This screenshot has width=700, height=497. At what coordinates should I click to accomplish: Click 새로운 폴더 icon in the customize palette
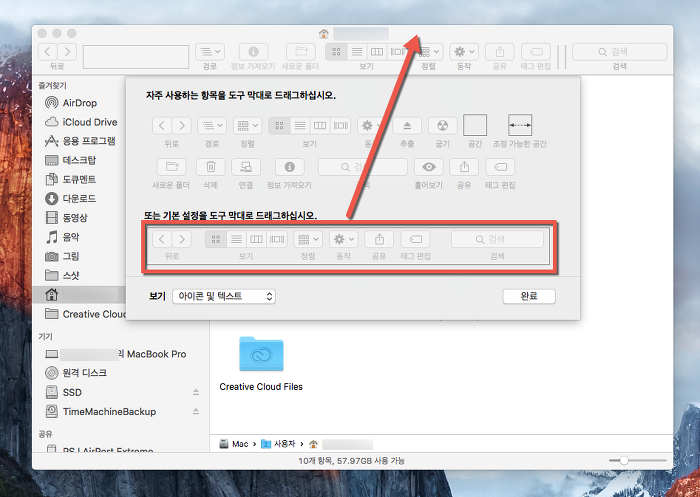[171, 167]
